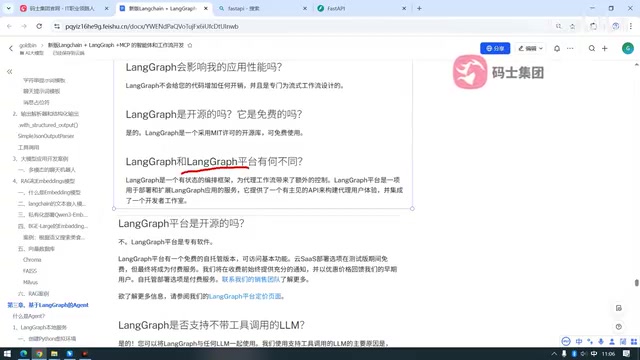The width and height of the screenshot is (640, 360).
Task: Click the 联系我们的销售团队 link
Action: coord(251,279)
